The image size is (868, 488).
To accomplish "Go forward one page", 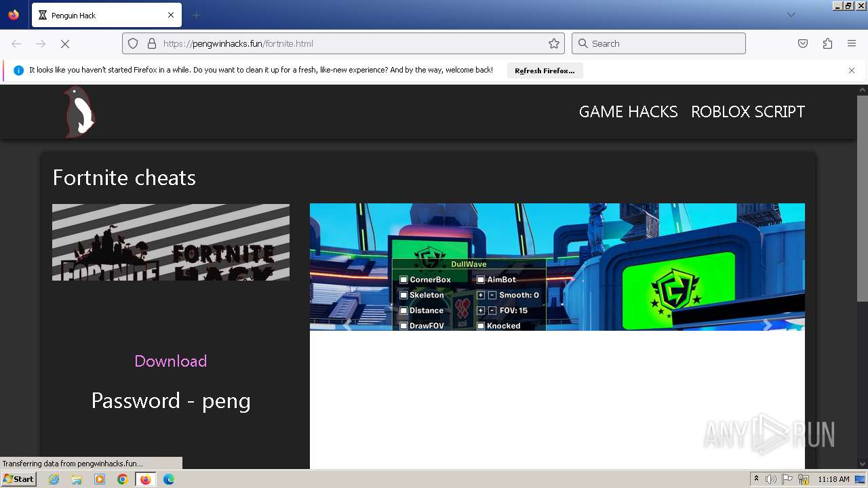I will (41, 43).
